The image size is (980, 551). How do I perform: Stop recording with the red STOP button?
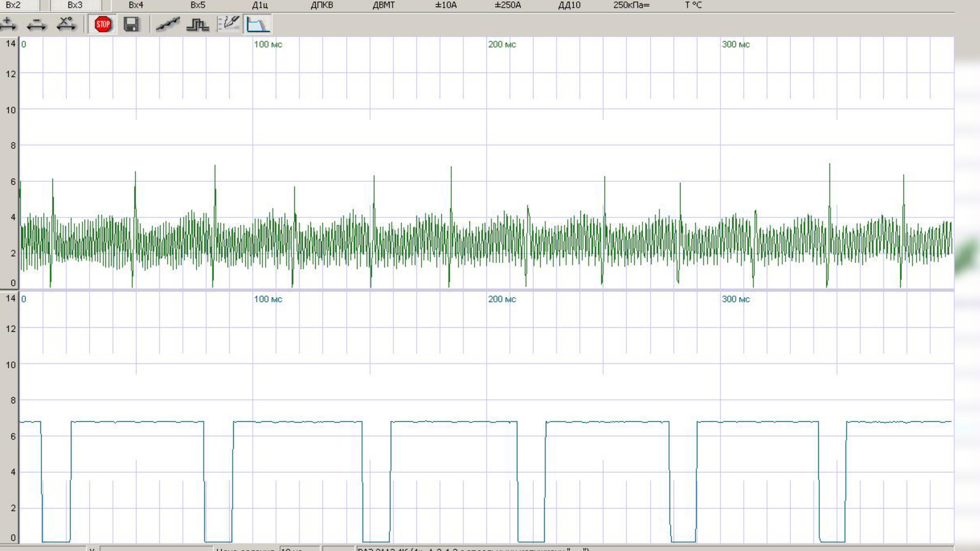point(102,24)
